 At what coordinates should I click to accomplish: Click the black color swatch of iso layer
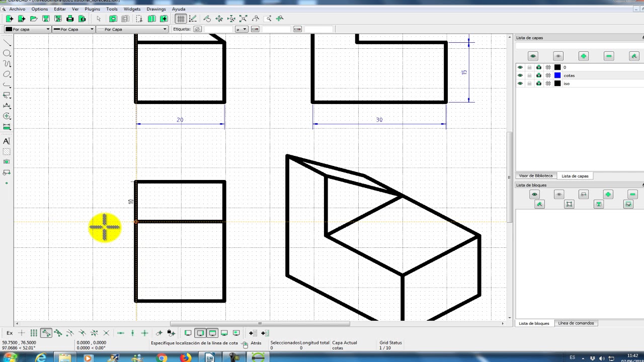tap(557, 83)
